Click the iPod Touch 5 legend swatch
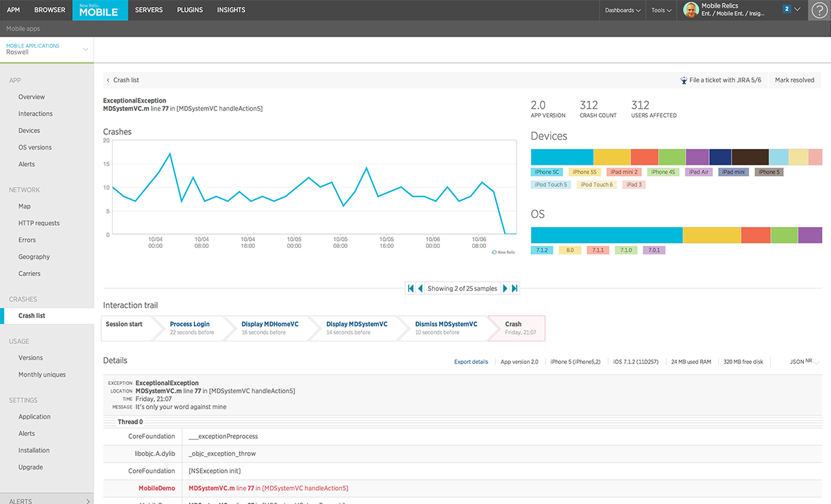Screen dimensions: 831x504 click(x=551, y=185)
